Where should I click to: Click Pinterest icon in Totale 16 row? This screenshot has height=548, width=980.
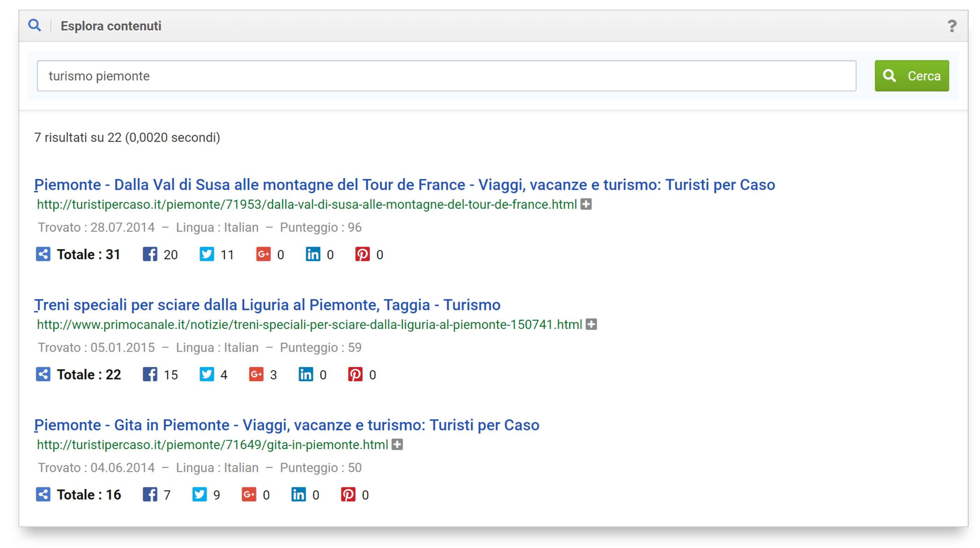(348, 494)
